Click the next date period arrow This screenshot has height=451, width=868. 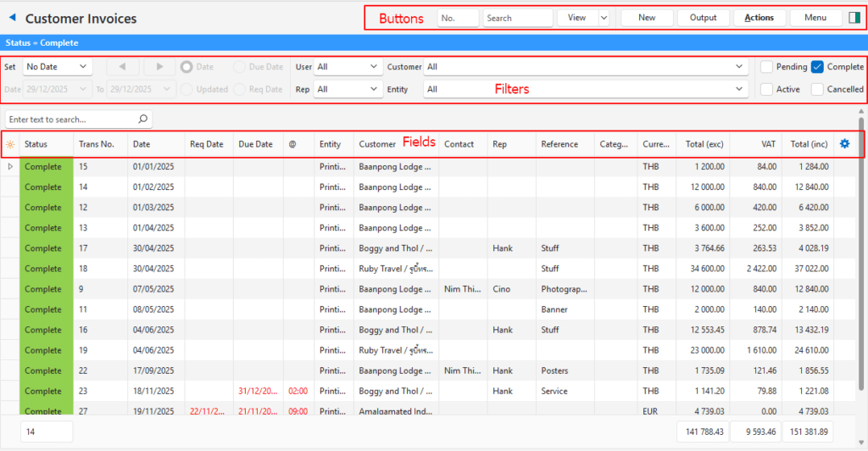tap(159, 66)
